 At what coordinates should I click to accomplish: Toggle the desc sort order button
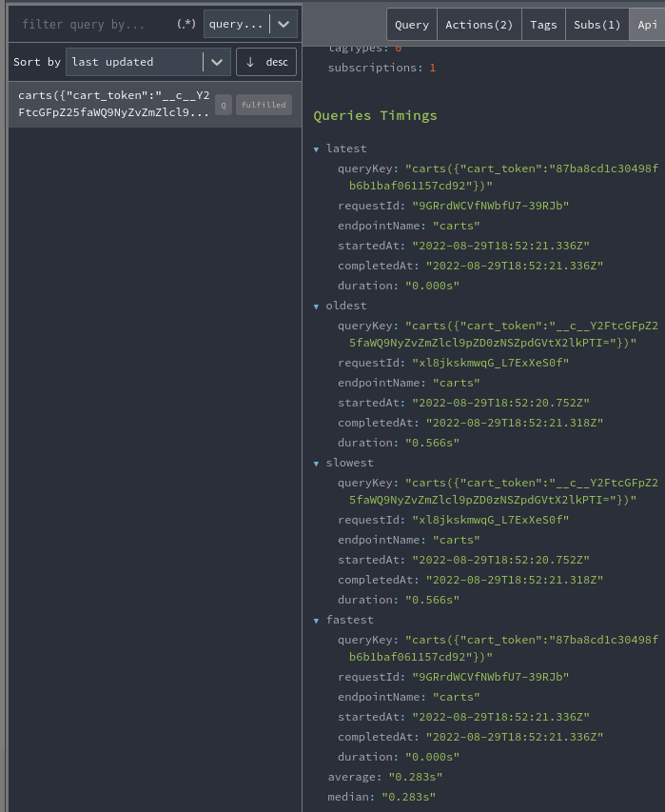pyautogui.click(x=266, y=62)
